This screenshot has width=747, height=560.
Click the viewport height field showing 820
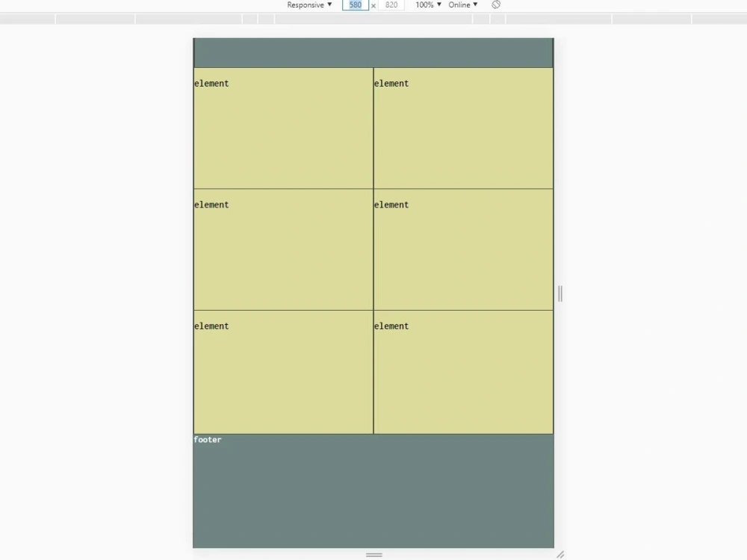coord(391,4)
